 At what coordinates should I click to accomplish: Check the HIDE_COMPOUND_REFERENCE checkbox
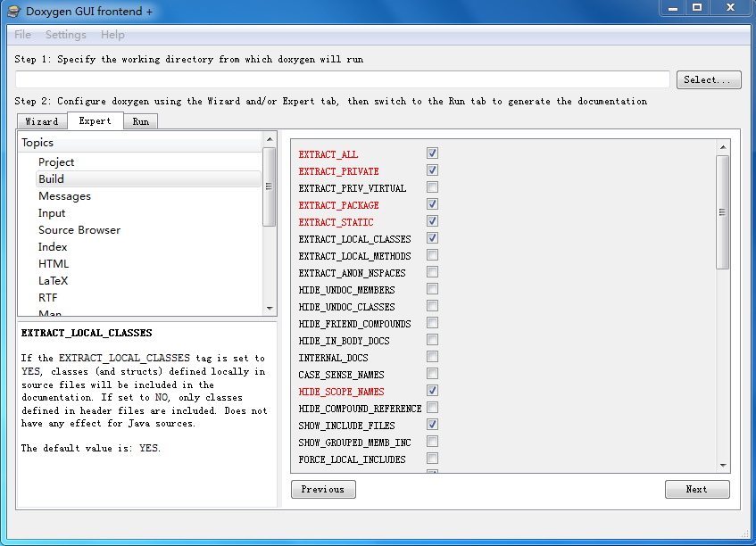[433, 408]
